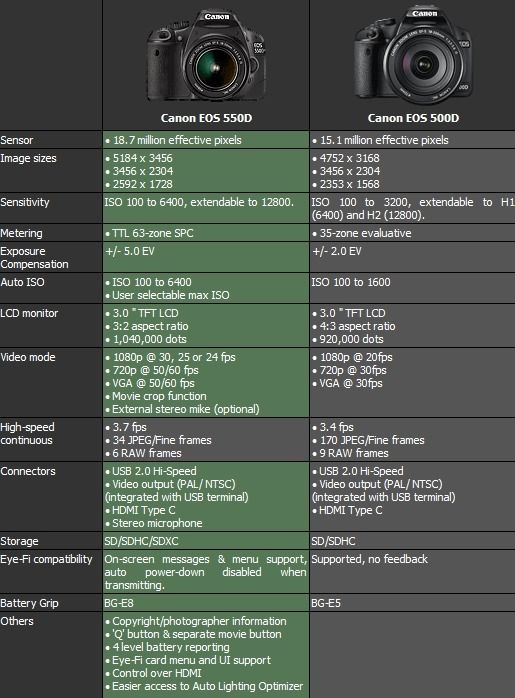Select the '4752 x 3168' image size
Screen dimensions: 515x698
click(349, 158)
